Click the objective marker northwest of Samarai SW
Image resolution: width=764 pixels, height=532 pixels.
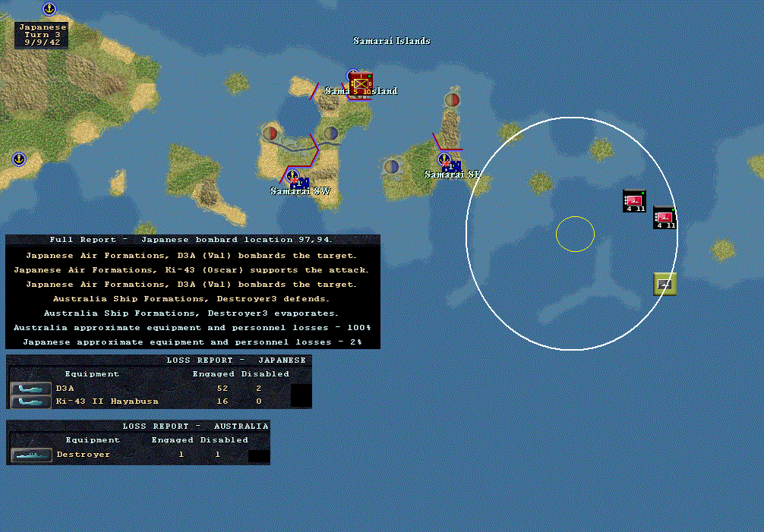click(x=270, y=133)
